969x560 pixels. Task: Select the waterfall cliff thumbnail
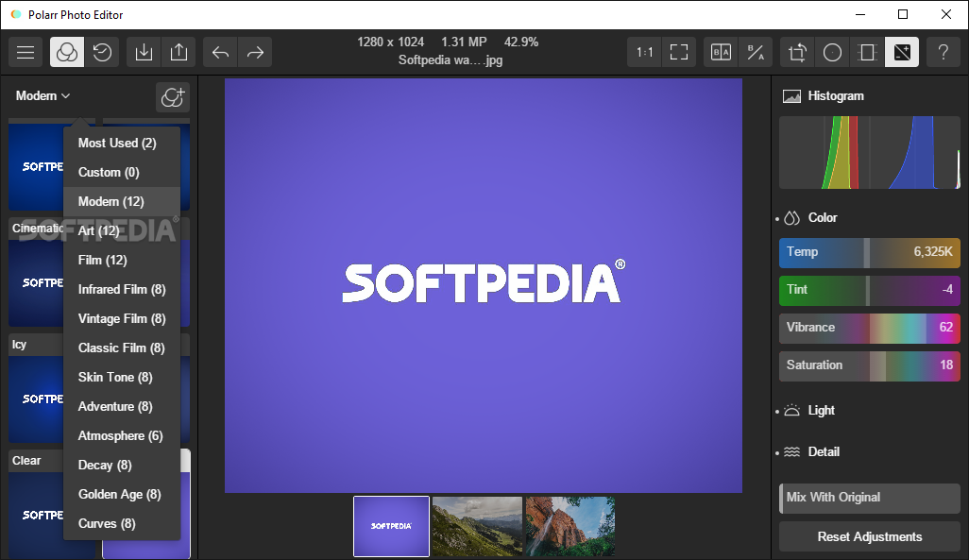[x=570, y=526]
